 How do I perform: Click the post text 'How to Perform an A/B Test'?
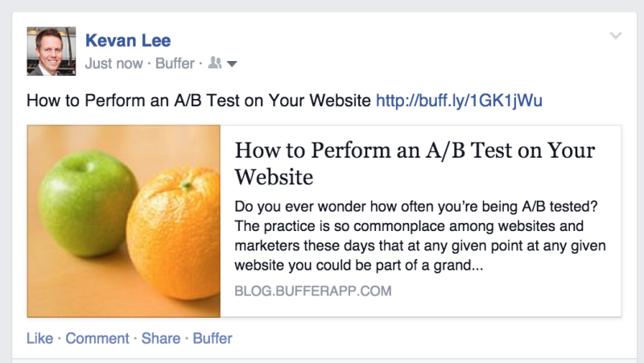[x=133, y=101]
